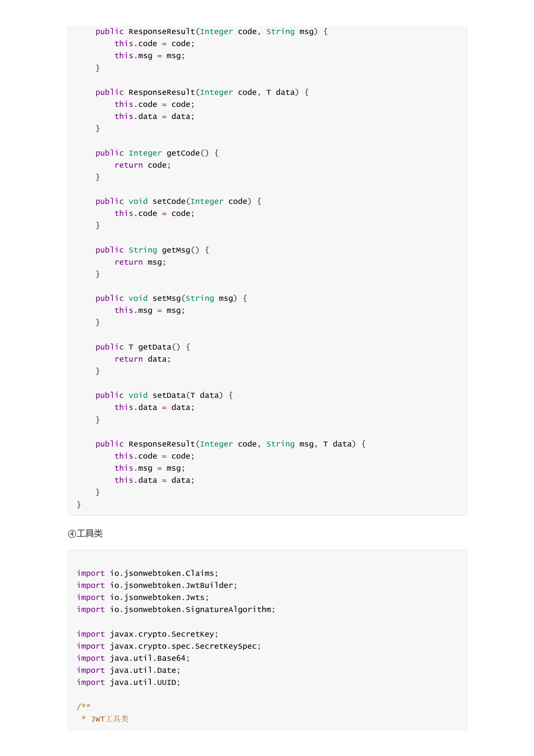Image resolution: width=534 pixels, height=756 pixels.
Task: Click the import SecretKeySpec line
Action: [169, 646]
